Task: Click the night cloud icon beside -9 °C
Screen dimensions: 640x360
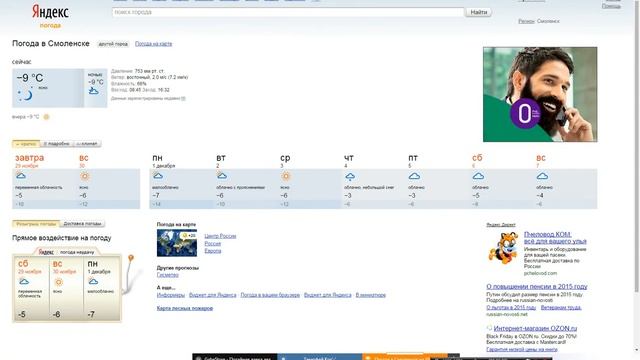Action: [93, 91]
